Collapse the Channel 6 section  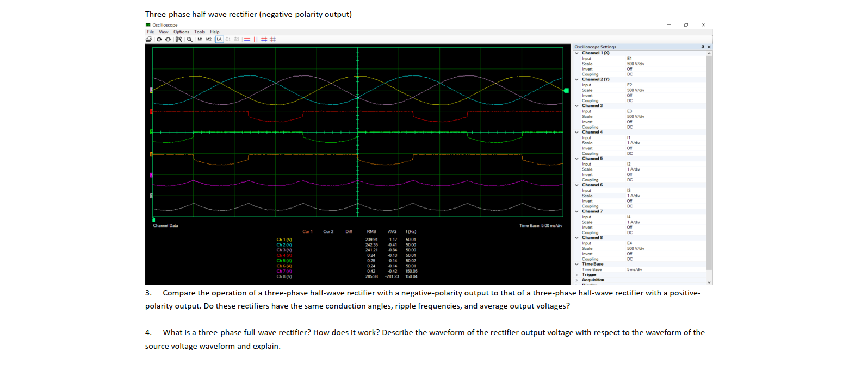(x=577, y=185)
